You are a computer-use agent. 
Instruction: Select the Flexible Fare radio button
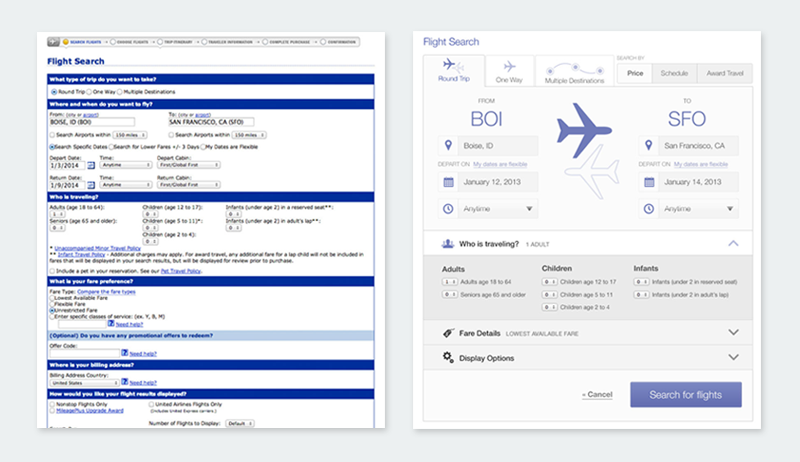point(52,304)
